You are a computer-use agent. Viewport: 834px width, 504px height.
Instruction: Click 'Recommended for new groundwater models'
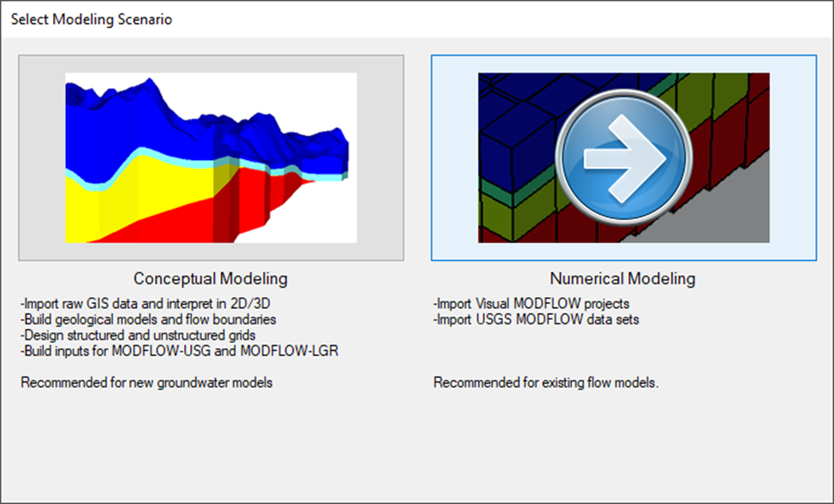click(x=146, y=382)
